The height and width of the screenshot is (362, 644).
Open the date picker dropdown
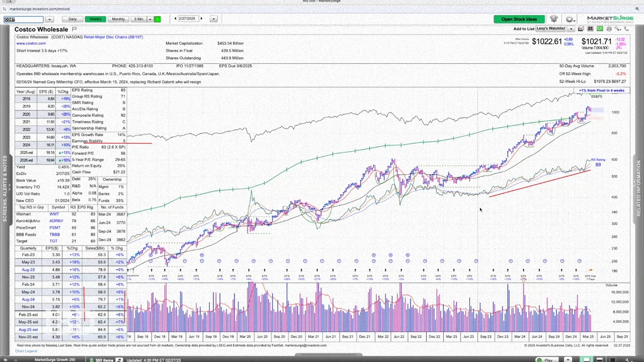pyautogui.click(x=214, y=19)
